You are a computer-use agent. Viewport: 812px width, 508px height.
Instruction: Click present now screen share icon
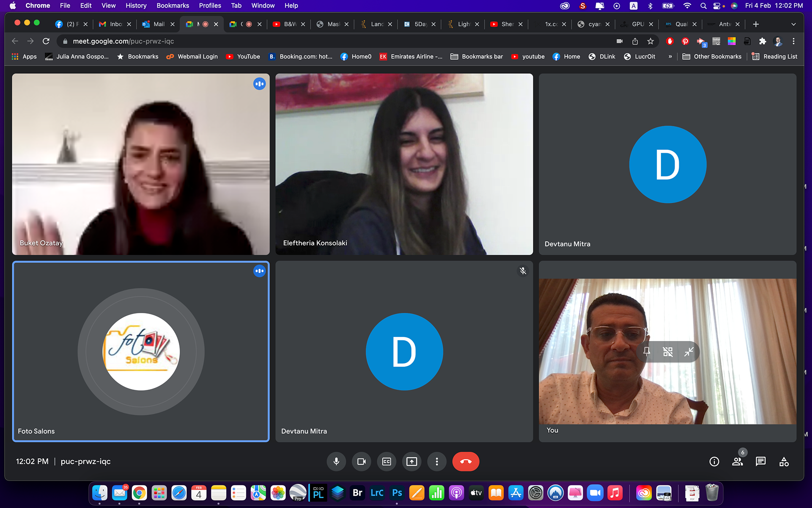click(x=411, y=461)
